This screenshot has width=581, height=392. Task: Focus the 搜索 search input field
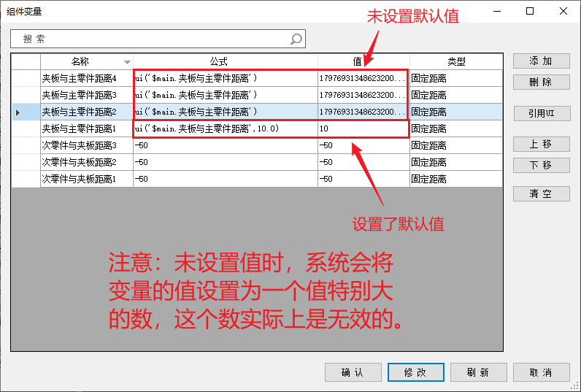(158, 39)
